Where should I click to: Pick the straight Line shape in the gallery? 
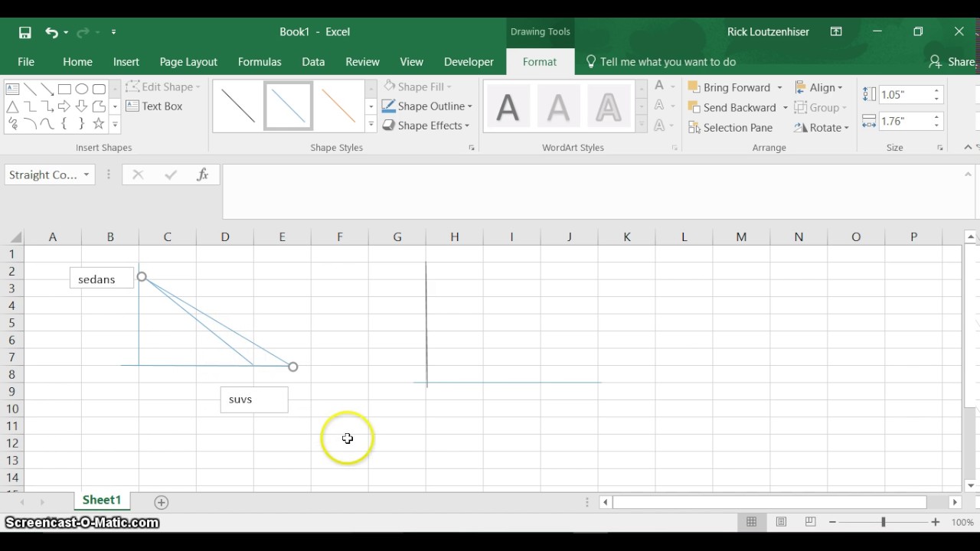point(30,89)
